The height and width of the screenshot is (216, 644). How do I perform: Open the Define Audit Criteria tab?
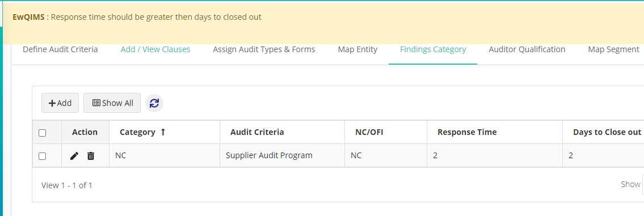(60, 49)
